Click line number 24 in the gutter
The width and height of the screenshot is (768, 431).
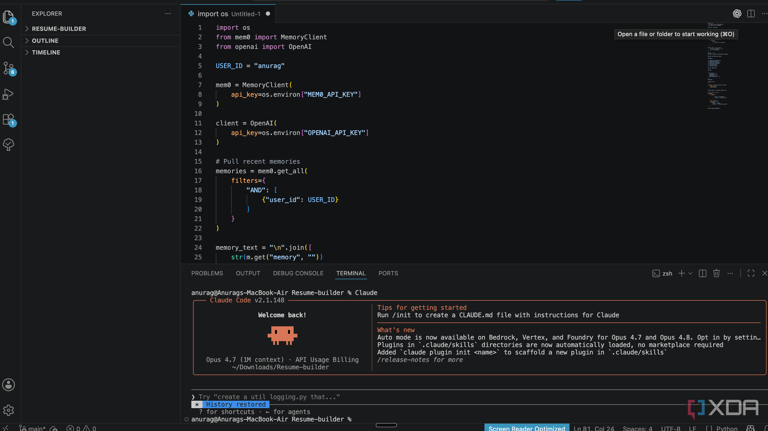(x=198, y=247)
